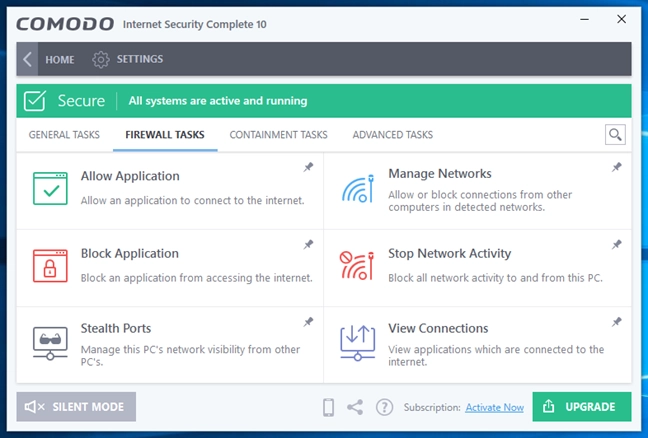The height and width of the screenshot is (438, 648).
Task: Open the View Connections task title
Action: [x=438, y=328]
